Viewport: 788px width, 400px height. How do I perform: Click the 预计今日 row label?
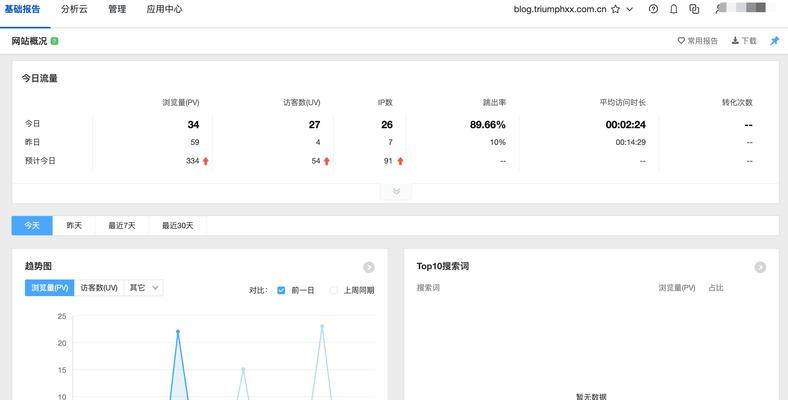(x=40, y=161)
